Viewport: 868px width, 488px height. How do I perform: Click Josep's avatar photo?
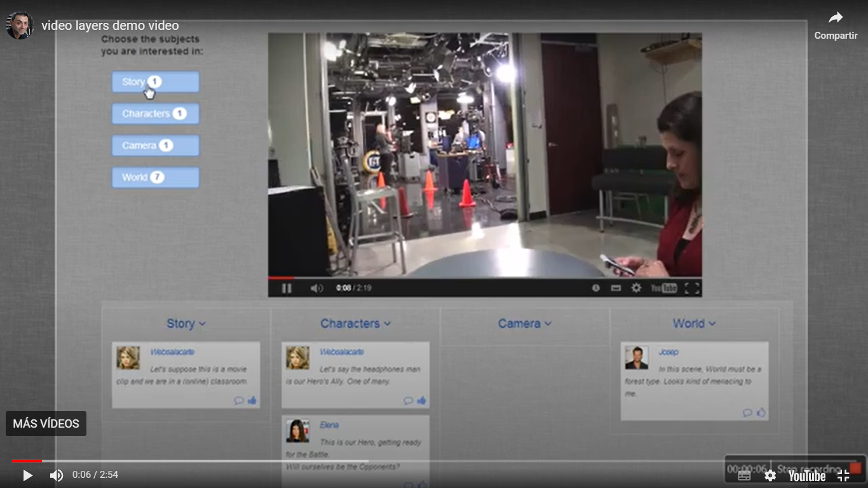point(636,358)
